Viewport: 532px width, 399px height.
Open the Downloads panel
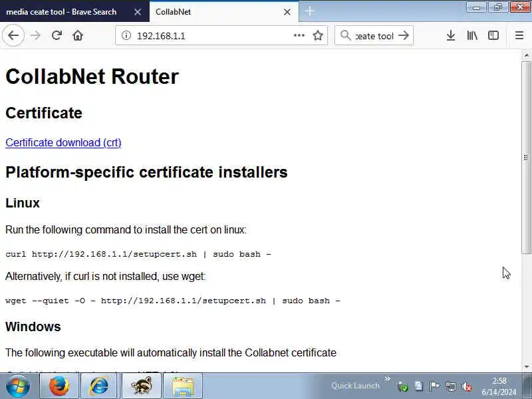tap(451, 35)
